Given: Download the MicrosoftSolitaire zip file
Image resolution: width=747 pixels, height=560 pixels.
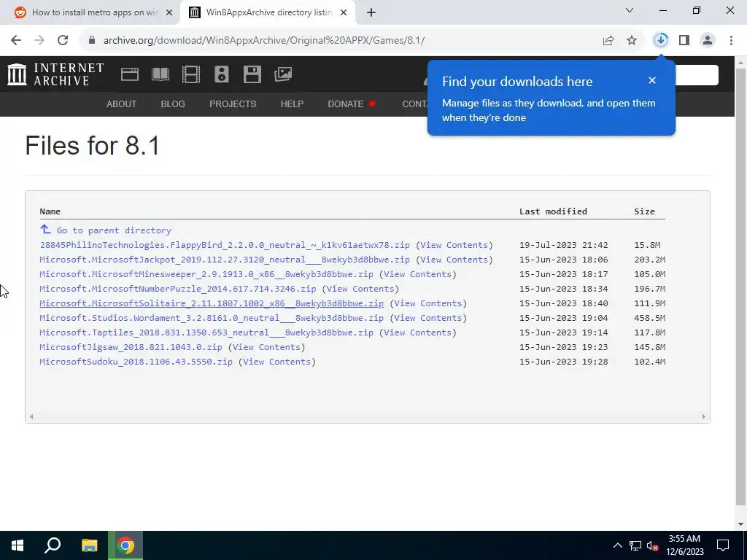Looking at the screenshot, I should 212,303.
